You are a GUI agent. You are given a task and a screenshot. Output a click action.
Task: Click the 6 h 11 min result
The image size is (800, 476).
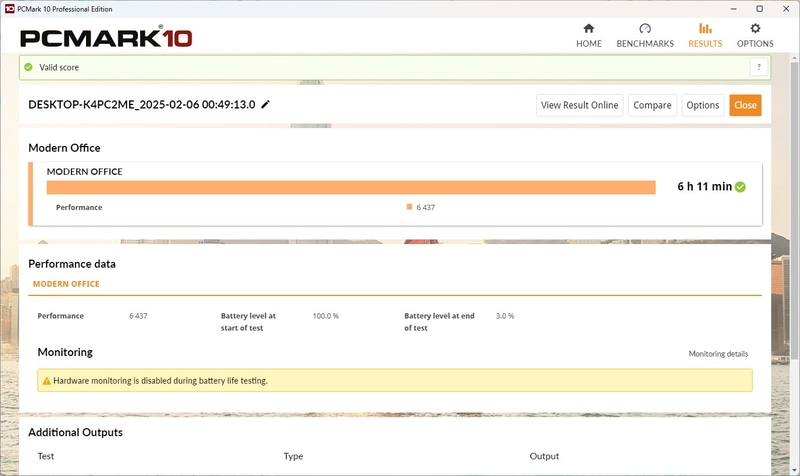(x=705, y=187)
